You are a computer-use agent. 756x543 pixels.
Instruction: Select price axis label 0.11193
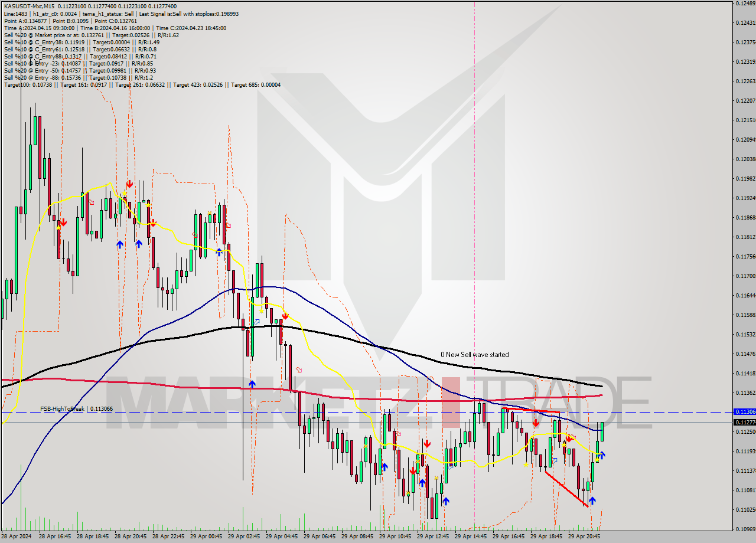click(x=745, y=451)
